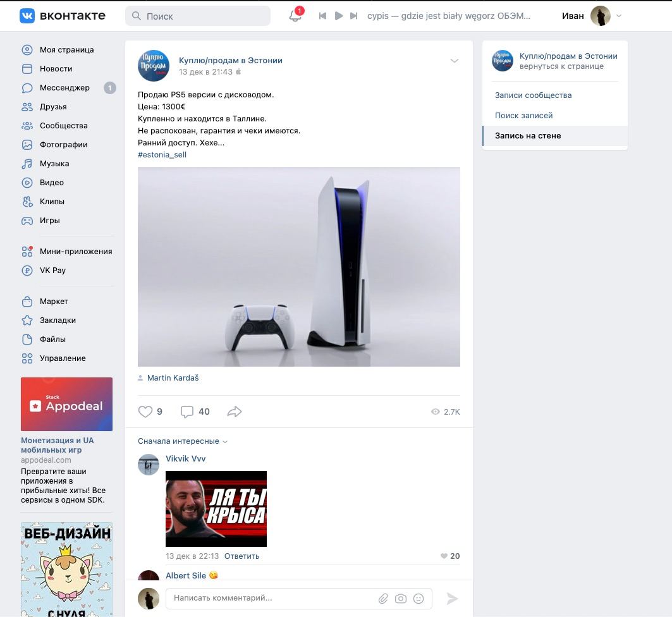Click the Клипы hand icon
Image resolution: width=672 pixels, height=617 pixels.
pyautogui.click(x=27, y=202)
